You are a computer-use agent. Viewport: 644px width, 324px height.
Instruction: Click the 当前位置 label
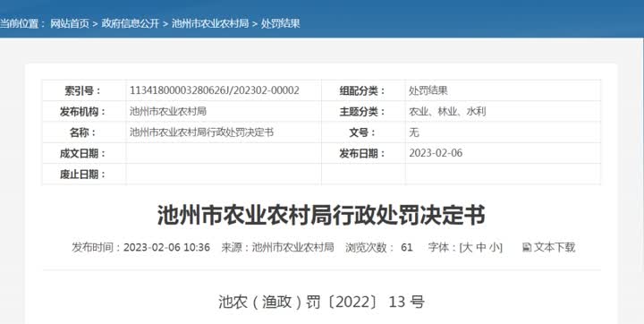pos(22,23)
